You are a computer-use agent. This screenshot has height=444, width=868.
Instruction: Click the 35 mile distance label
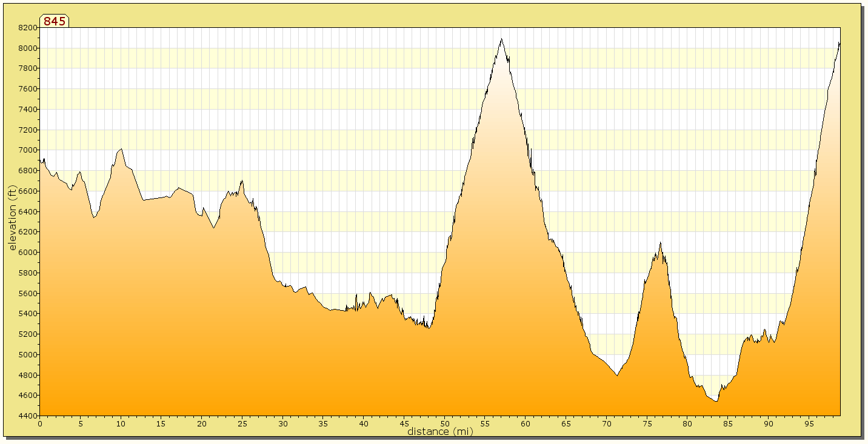tap(323, 424)
